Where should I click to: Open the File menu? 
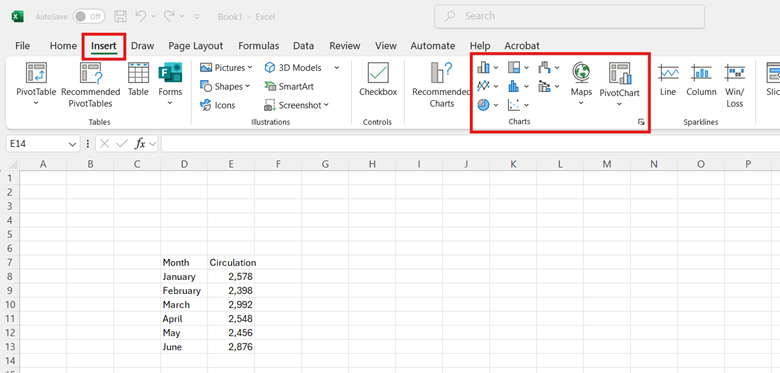click(22, 46)
